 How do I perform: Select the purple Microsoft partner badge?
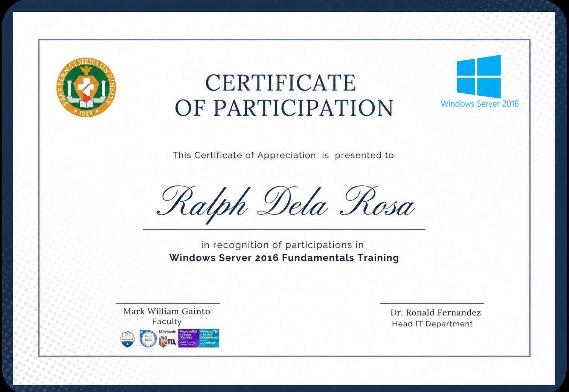pos(188,338)
